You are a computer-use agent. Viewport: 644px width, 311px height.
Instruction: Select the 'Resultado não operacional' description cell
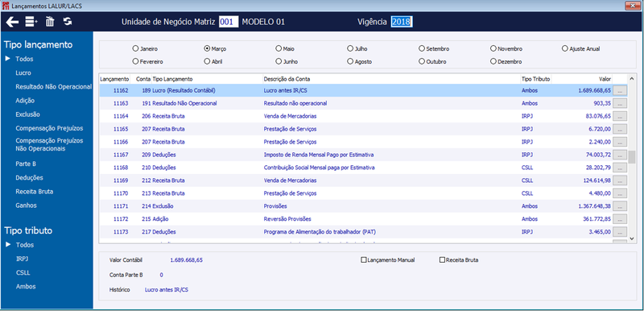click(295, 103)
